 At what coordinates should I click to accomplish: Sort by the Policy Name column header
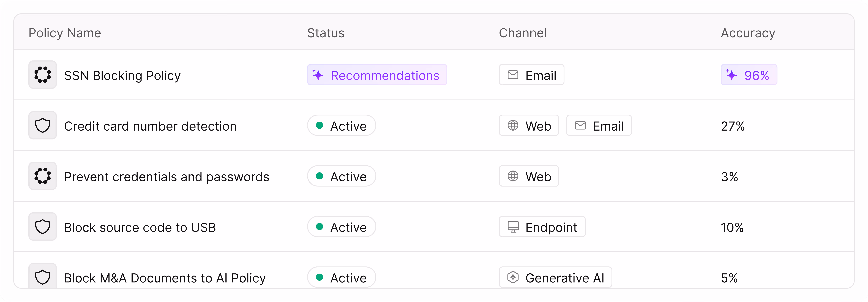[x=65, y=33]
